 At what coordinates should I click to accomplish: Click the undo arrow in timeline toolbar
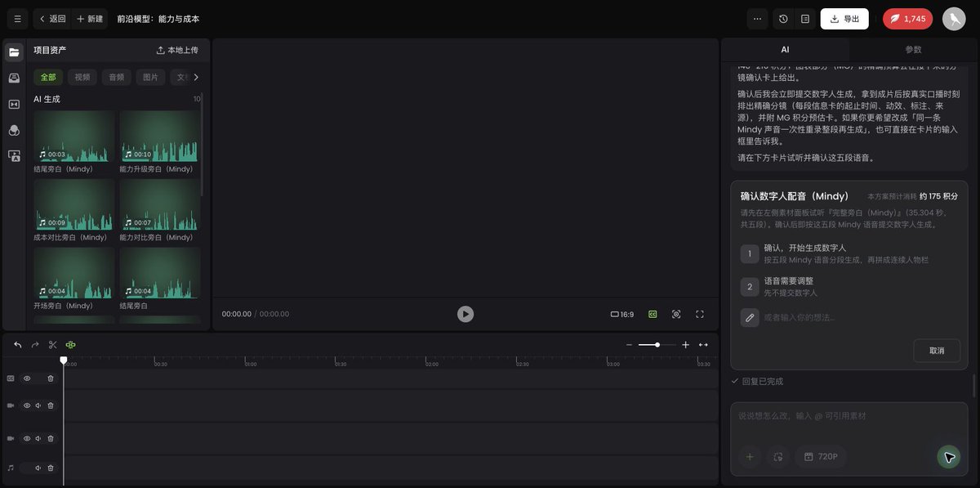coord(18,345)
